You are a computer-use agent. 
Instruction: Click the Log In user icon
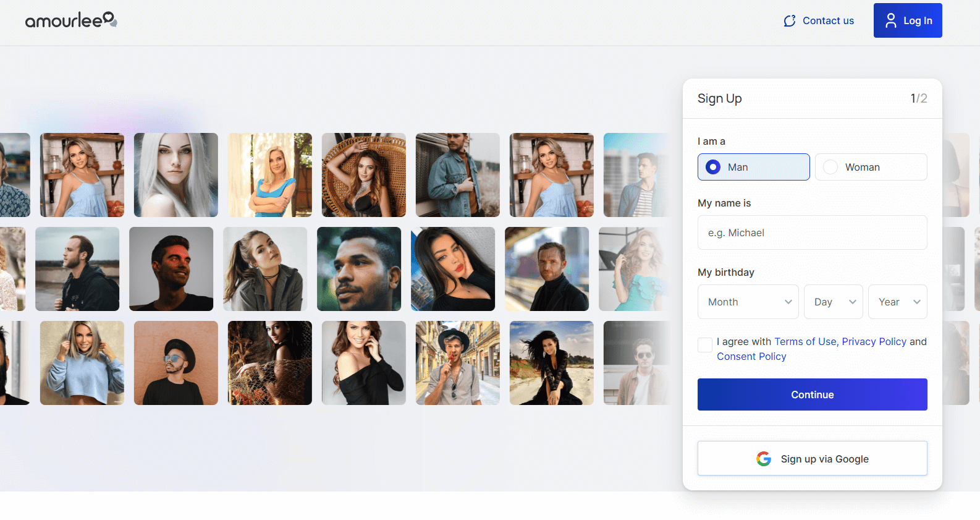click(x=890, y=20)
